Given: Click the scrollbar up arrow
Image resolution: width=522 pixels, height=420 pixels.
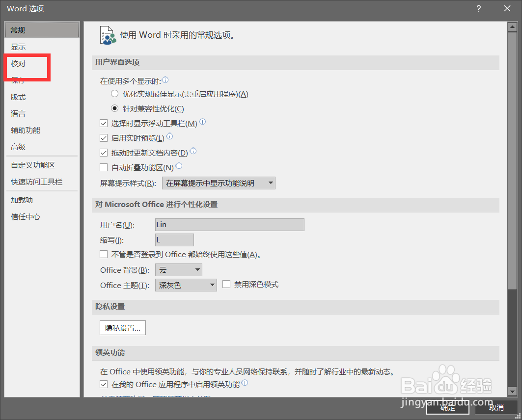Looking at the screenshot, I should pos(512,27).
